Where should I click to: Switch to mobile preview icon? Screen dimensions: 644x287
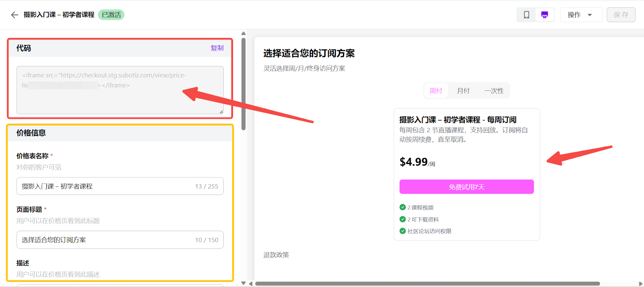tap(526, 15)
